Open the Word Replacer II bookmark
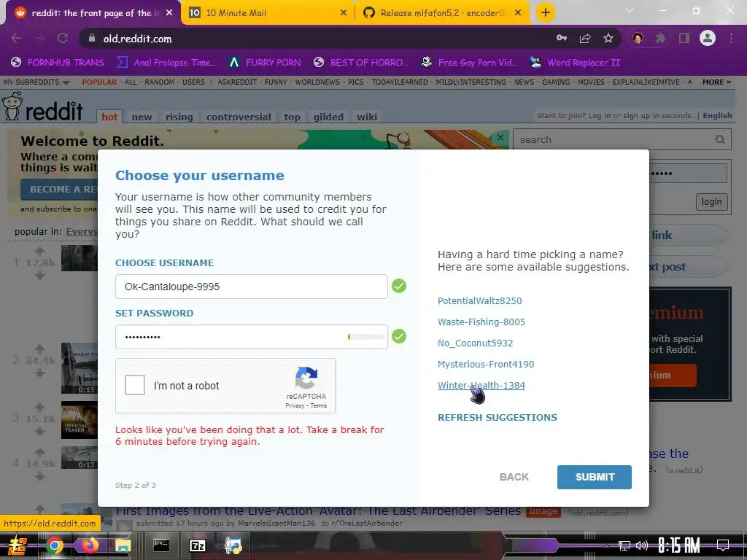The image size is (747, 560). pos(575,63)
